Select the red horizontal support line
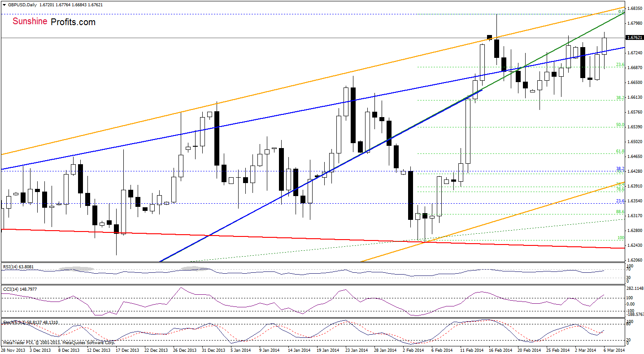644x354 pixels. 314,239
